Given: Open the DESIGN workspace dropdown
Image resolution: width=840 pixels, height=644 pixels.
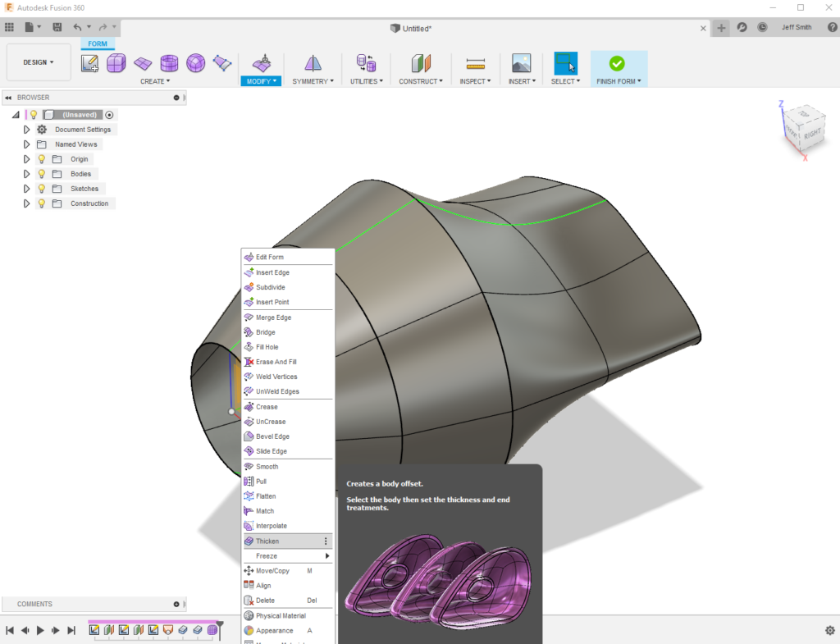Looking at the screenshot, I should [39, 62].
